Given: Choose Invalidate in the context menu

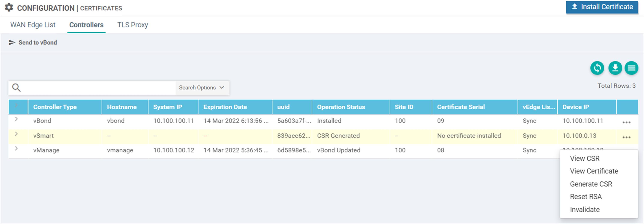Looking at the screenshot, I should click(584, 209).
